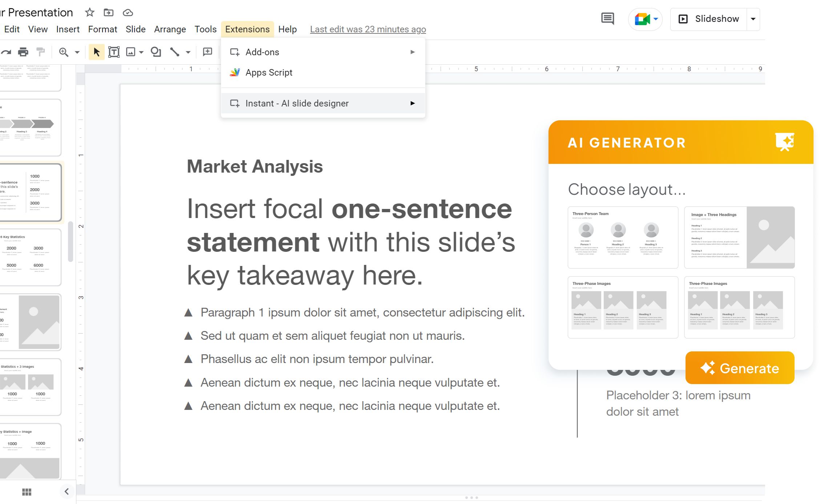Open the Format menu

[x=103, y=29]
